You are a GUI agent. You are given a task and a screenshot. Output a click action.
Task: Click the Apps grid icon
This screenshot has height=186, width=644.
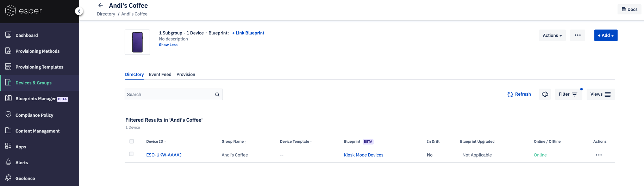point(8,146)
